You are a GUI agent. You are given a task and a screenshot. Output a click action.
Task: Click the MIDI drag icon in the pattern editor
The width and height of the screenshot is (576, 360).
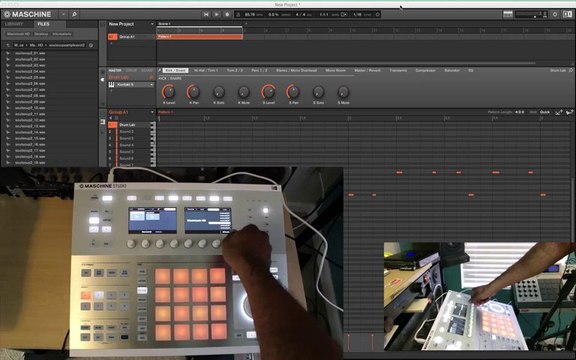coord(559,112)
